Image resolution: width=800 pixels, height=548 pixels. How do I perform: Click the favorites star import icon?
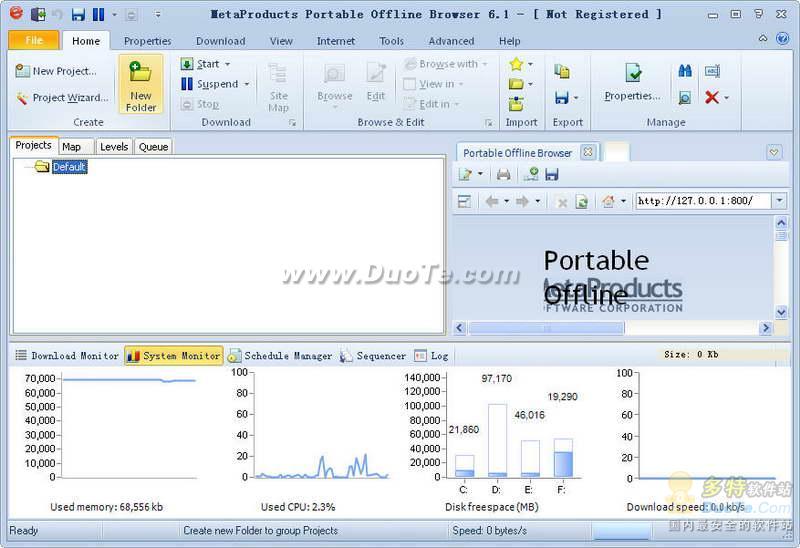pos(516,64)
